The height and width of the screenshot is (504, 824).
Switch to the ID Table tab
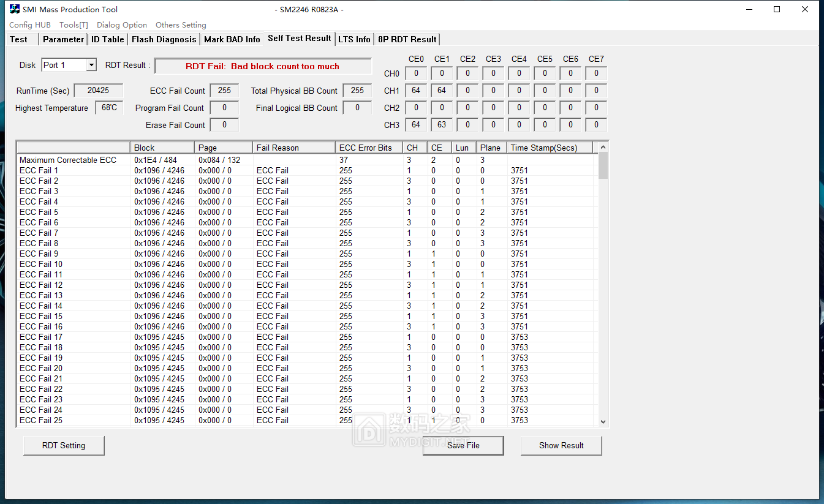pyautogui.click(x=108, y=39)
